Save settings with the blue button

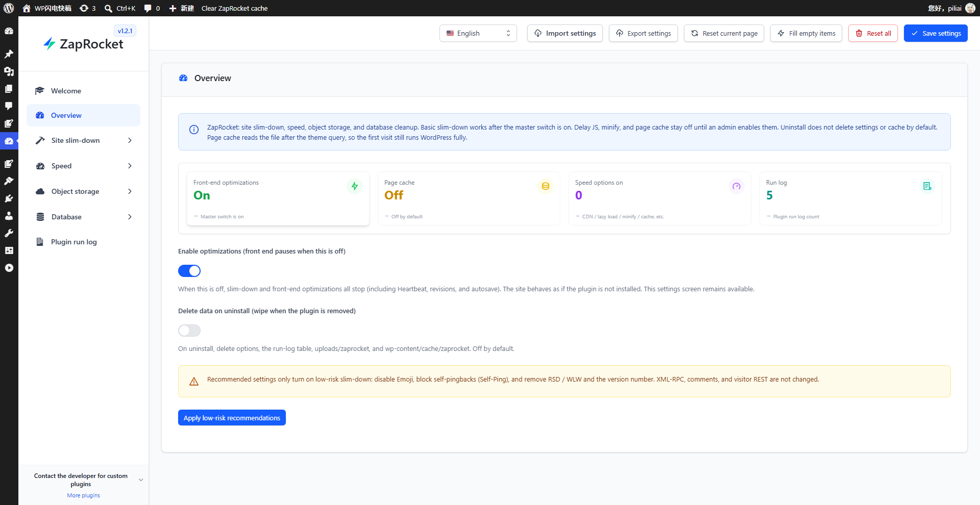pyautogui.click(x=936, y=33)
